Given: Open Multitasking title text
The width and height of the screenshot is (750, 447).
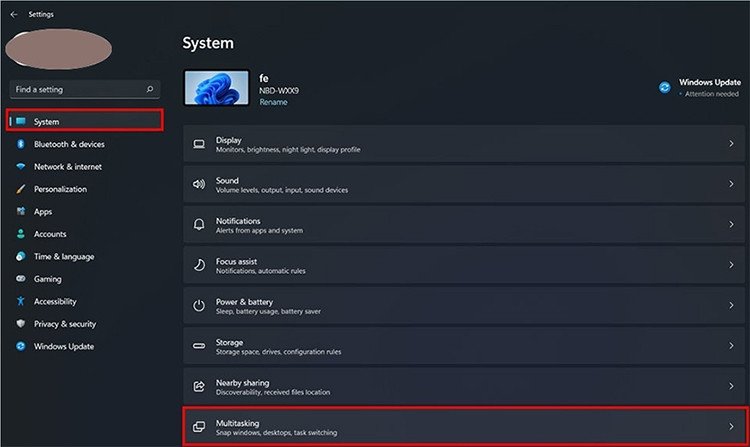Looking at the screenshot, I should click(237, 423).
